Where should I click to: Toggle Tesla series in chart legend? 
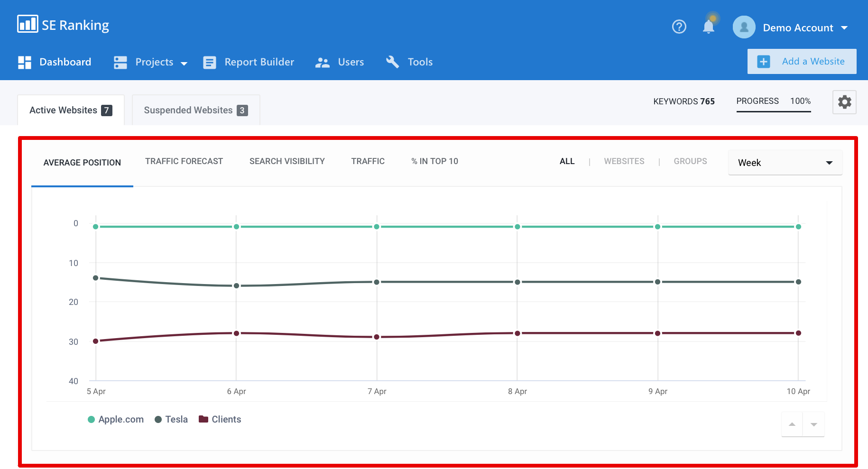tap(171, 419)
